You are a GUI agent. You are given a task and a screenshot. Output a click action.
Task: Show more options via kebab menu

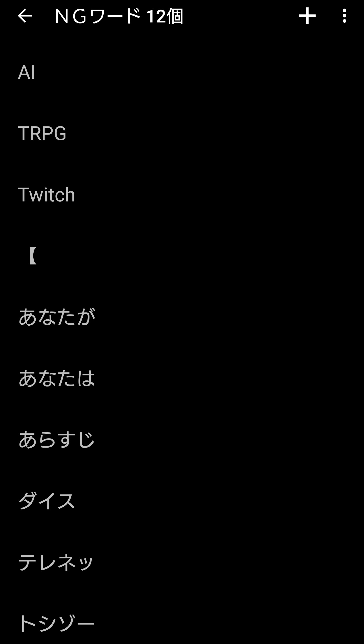coord(344,16)
